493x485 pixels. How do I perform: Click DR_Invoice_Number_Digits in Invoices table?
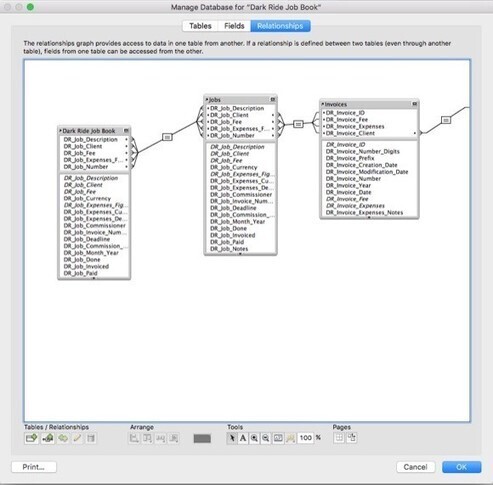tap(363, 151)
